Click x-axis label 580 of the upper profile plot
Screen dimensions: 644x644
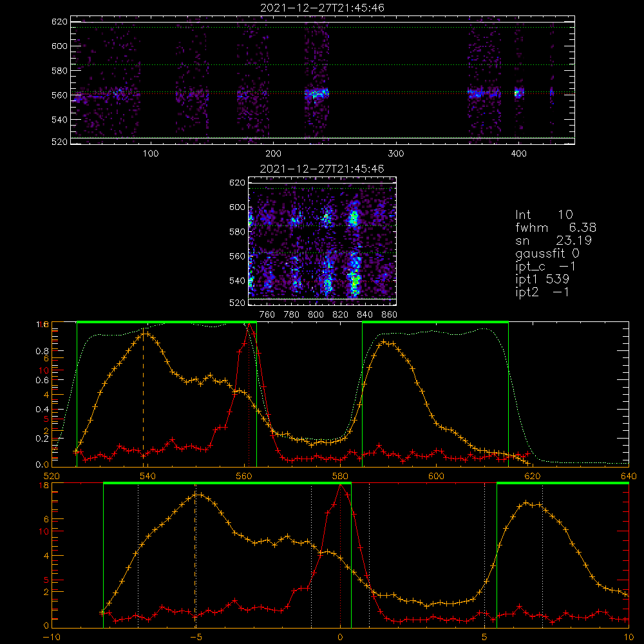(x=340, y=476)
